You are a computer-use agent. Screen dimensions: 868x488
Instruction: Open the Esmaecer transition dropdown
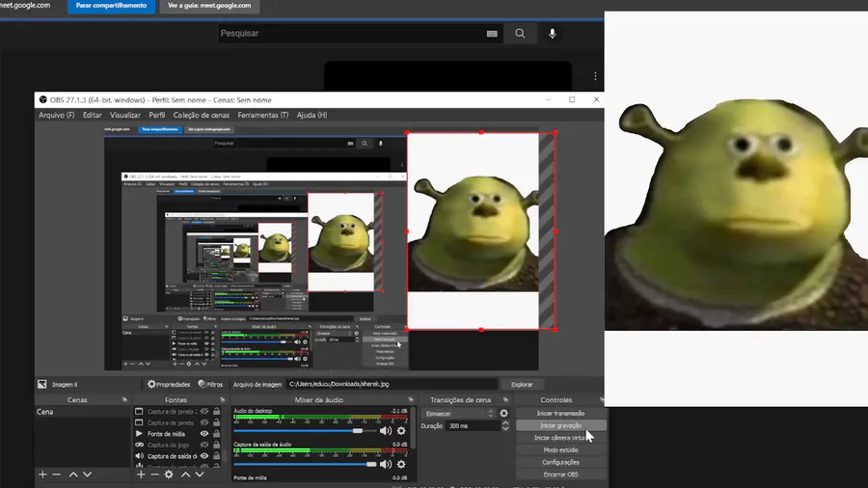459,414
